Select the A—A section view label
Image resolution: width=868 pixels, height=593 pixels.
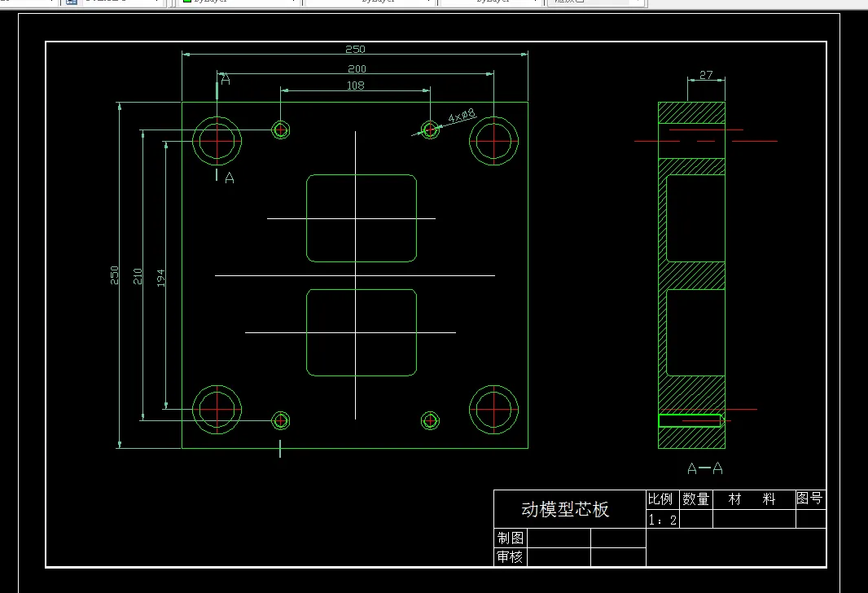[x=704, y=468]
